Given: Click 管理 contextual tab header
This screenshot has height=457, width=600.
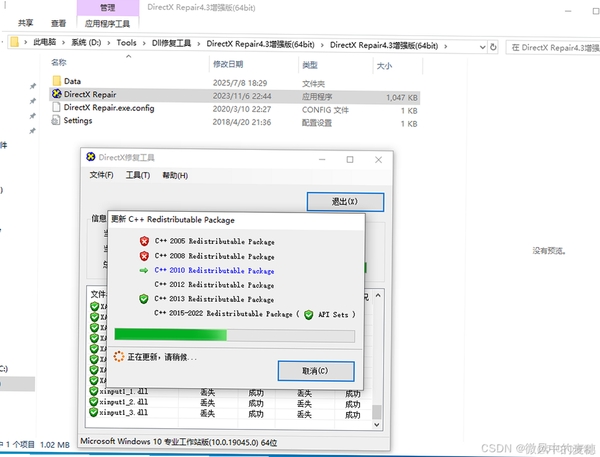Looking at the screenshot, I should click(x=108, y=8).
